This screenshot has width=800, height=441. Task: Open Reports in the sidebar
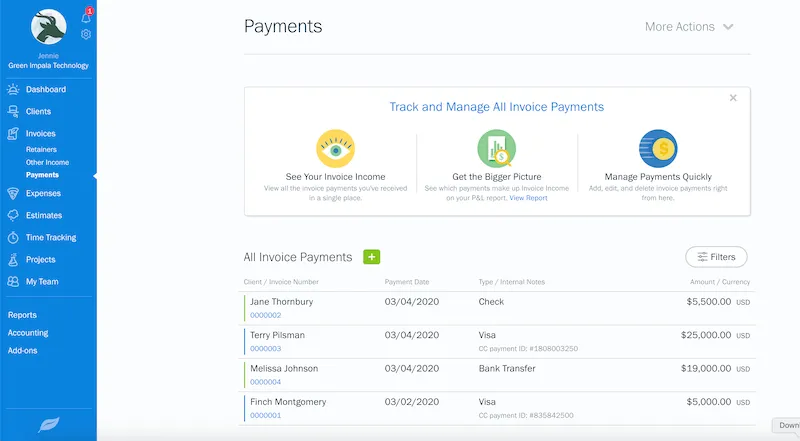tap(23, 315)
